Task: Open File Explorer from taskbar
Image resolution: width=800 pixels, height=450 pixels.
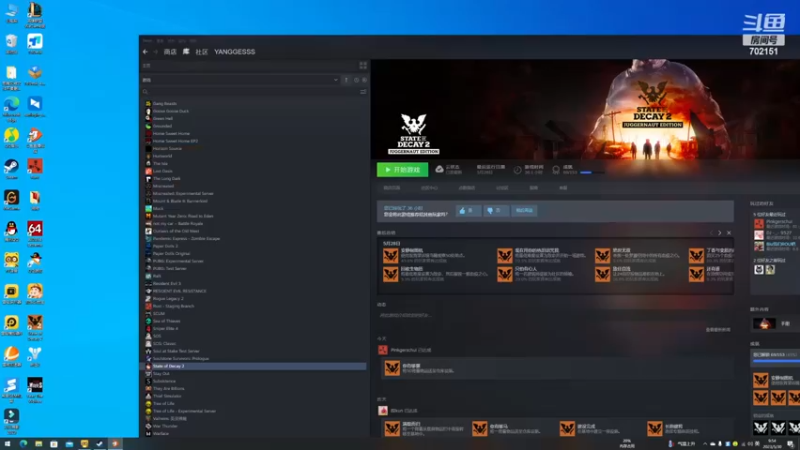Action: click(x=38, y=444)
